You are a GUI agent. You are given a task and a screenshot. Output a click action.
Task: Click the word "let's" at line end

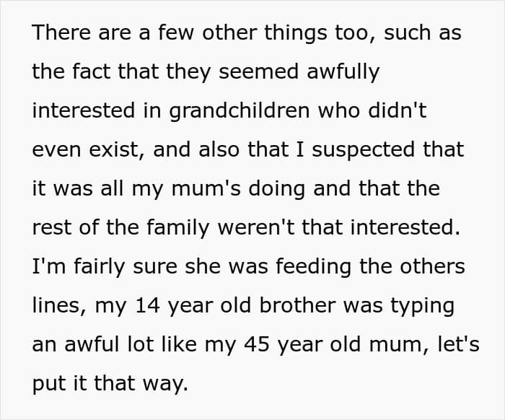pos(458,344)
